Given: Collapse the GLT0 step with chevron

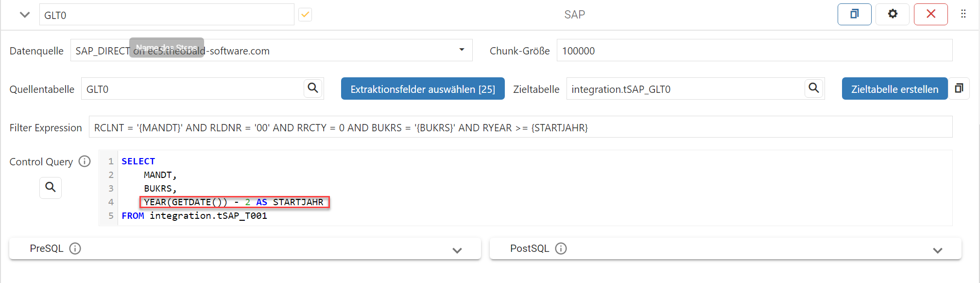Looking at the screenshot, I should [25, 15].
